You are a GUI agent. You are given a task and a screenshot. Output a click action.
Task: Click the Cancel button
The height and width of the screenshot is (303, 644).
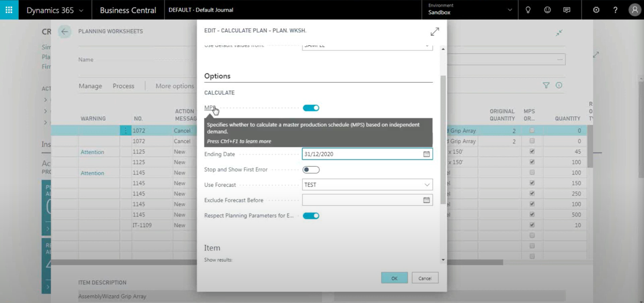[425, 278]
